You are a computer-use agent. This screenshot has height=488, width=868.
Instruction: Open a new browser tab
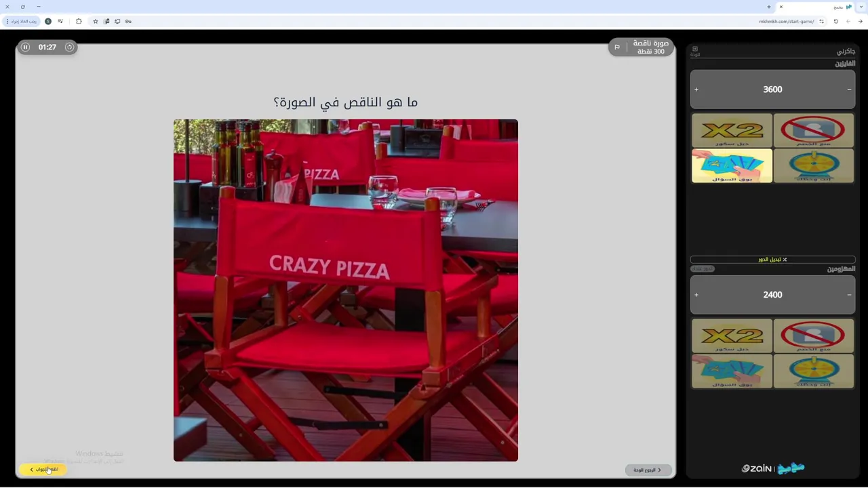[769, 7]
